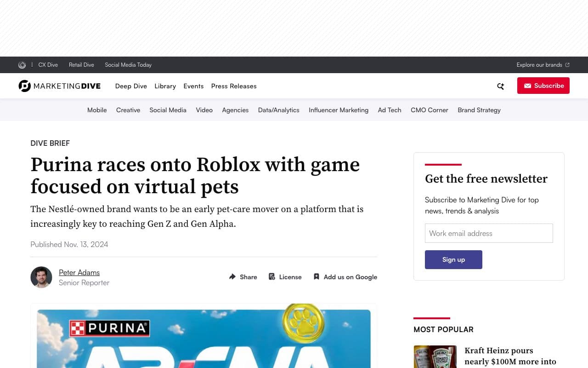Click Add us on Google text

tap(351, 277)
